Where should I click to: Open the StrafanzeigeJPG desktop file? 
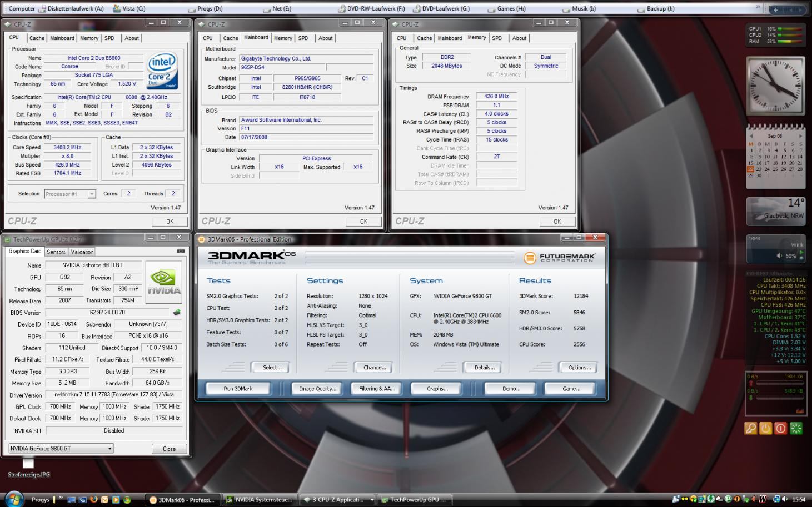28,468
